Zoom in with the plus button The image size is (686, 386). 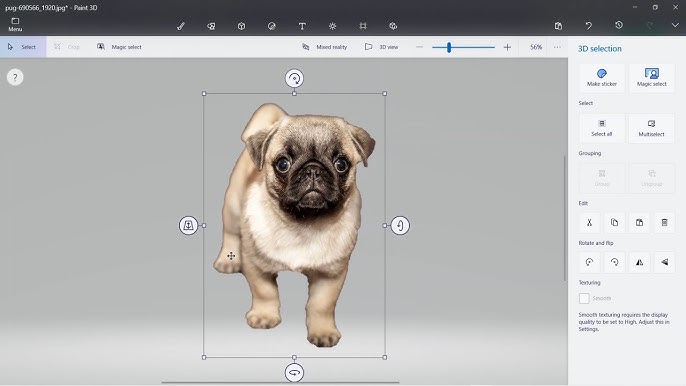point(507,47)
